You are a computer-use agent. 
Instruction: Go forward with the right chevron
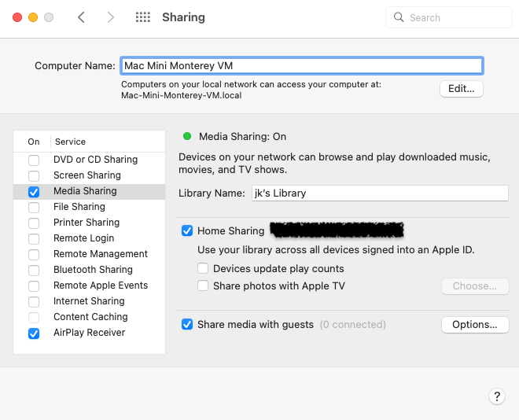coord(111,17)
